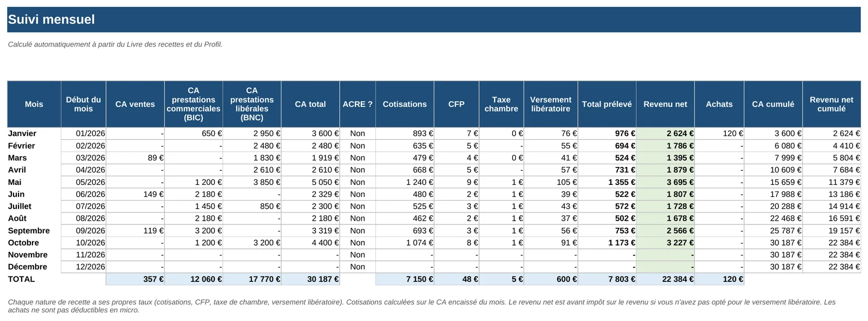Select the 'CA cumulé' column header

click(x=773, y=104)
